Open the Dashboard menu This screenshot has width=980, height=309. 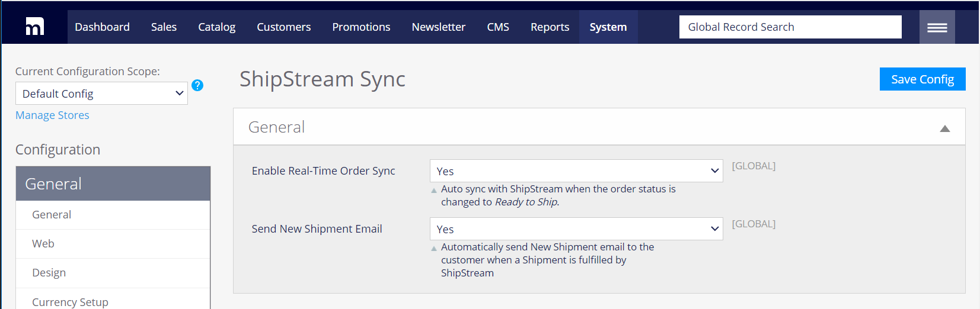pos(102,27)
